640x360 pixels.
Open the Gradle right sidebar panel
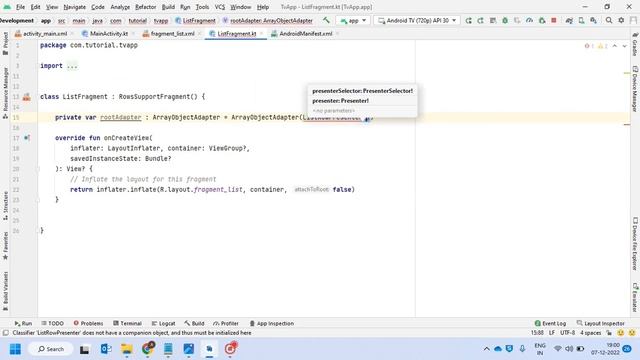(x=635, y=44)
